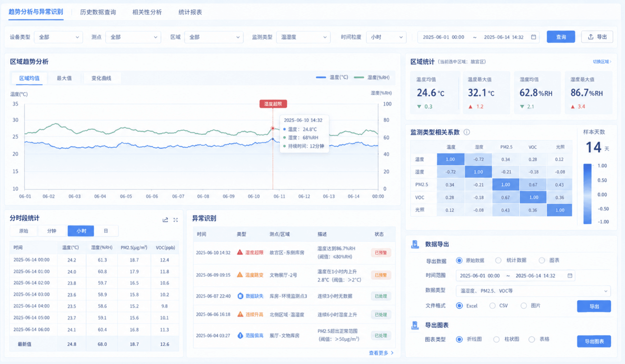The width and height of the screenshot is (625, 364).
Task: Click the blue 查询 button
Action: coord(561,37)
